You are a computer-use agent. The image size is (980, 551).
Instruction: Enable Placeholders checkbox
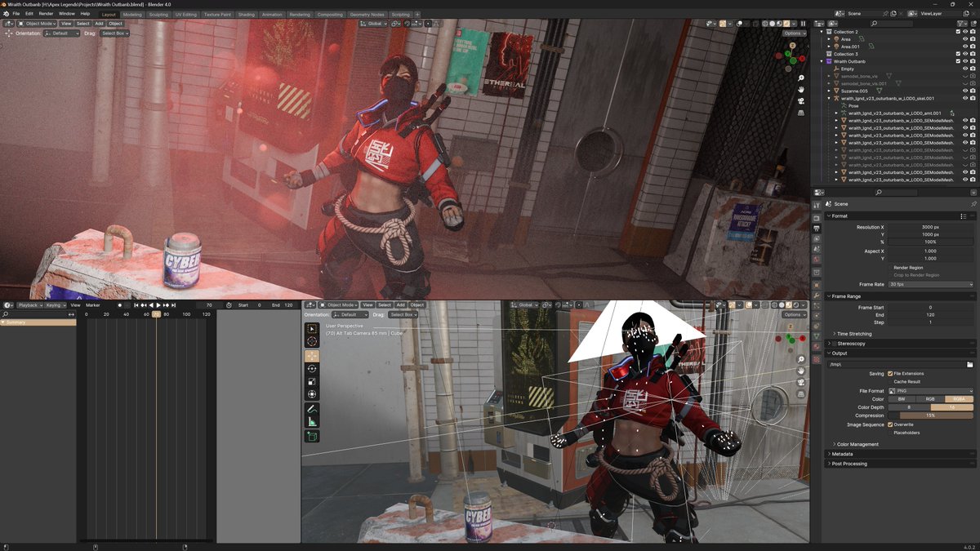890,433
